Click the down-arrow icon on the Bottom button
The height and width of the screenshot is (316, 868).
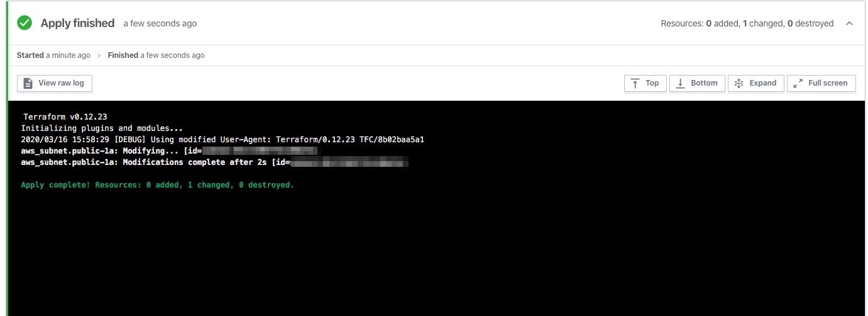pyautogui.click(x=681, y=83)
